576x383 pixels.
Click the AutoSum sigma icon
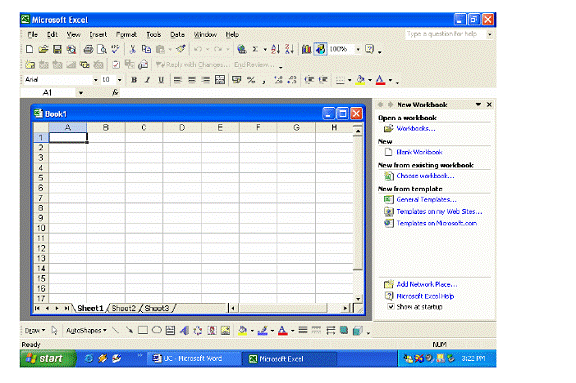click(255, 49)
